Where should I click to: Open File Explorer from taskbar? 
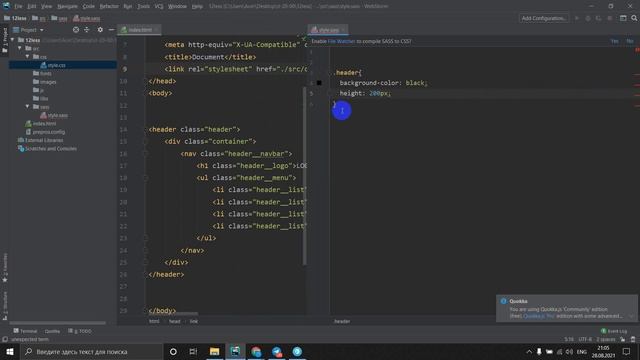[x=214, y=351]
